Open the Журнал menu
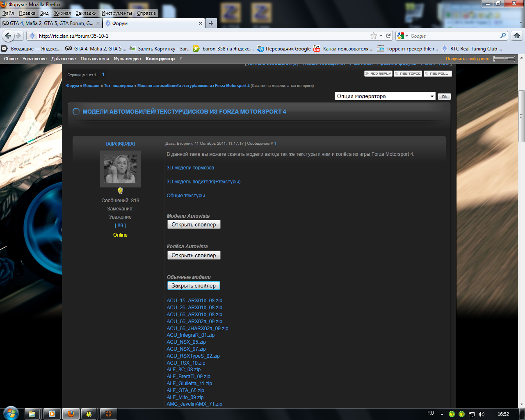This screenshot has width=525, height=420. point(62,13)
